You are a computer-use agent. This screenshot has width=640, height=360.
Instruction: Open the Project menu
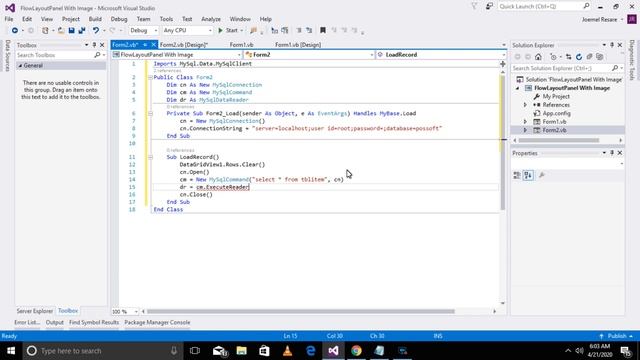point(71,19)
